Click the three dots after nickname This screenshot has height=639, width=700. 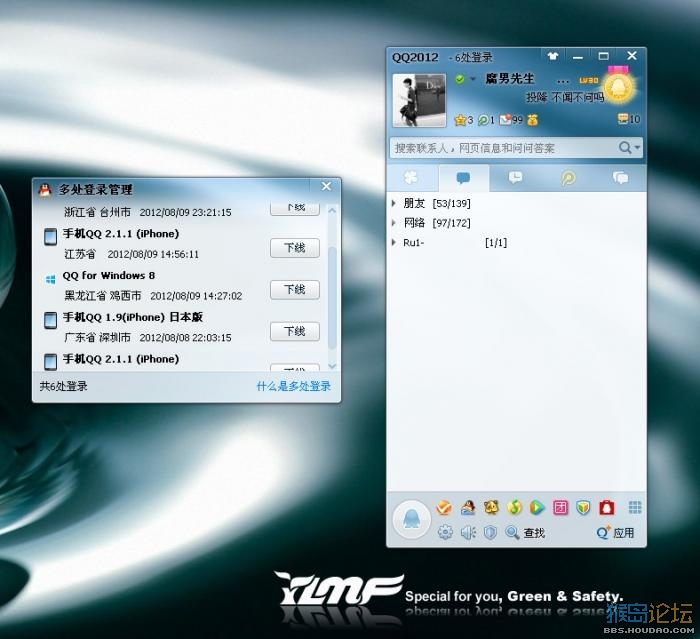pyautogui.click(x=563, y=82)
